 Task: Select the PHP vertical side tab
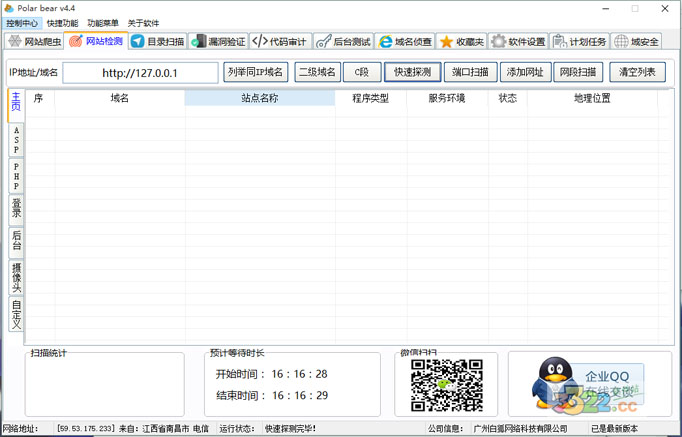coord(16,176)
